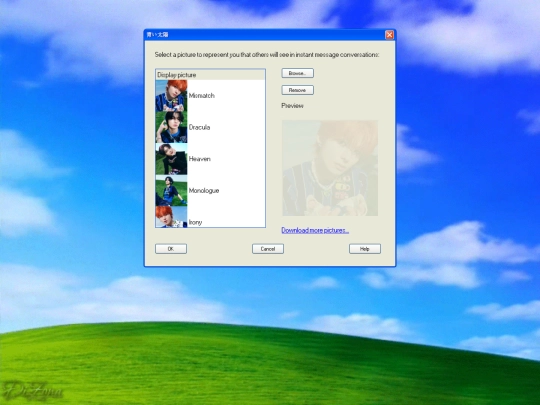The width and height of the screenshot is (540, 405).
Task: Click the 'Dracula' list label
Action: pos(199,127)
